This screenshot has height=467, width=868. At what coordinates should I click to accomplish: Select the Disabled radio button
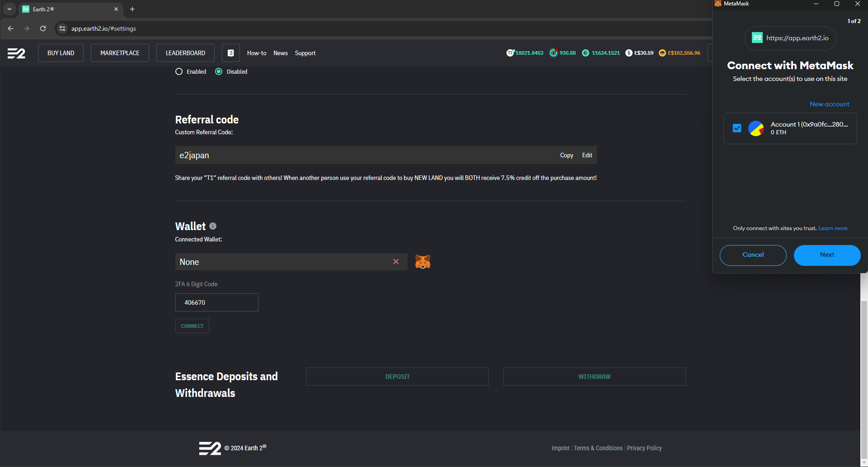[x=219, y=71]
